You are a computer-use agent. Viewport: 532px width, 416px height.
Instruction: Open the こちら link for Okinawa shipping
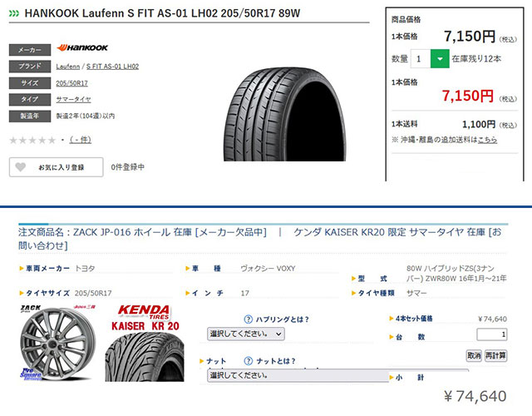(488, 140)
